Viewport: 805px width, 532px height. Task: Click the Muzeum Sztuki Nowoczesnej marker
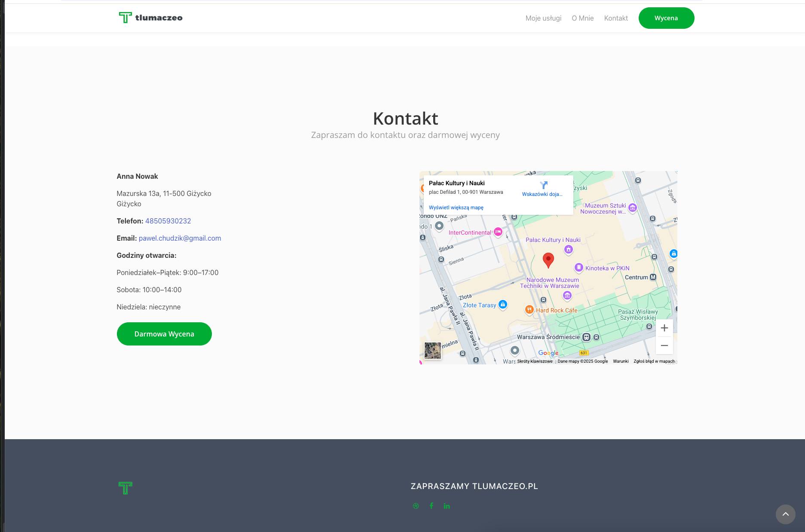[632, 208]
